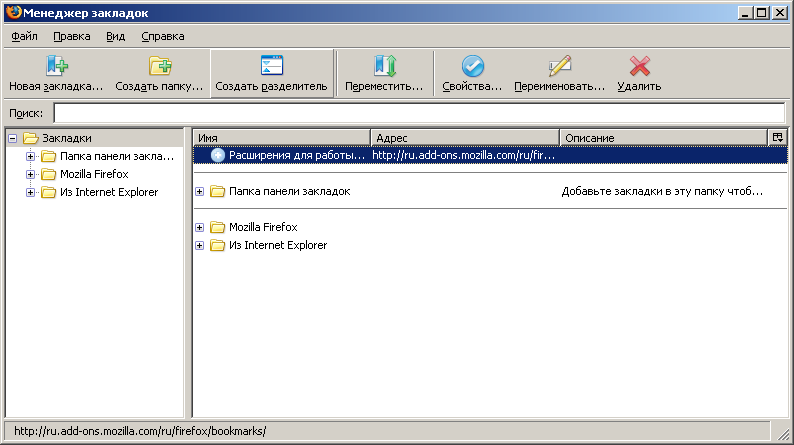This screenshot has height=445, width=794.
Task: Select Папка панели закла... label in left tree
Action: 117,156
